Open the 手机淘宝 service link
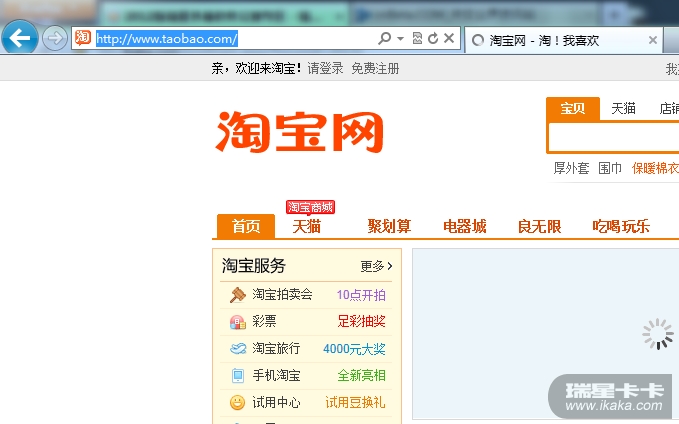Image resolution: width=679 pixels, height=424 pixels. [x=276, y=375]
